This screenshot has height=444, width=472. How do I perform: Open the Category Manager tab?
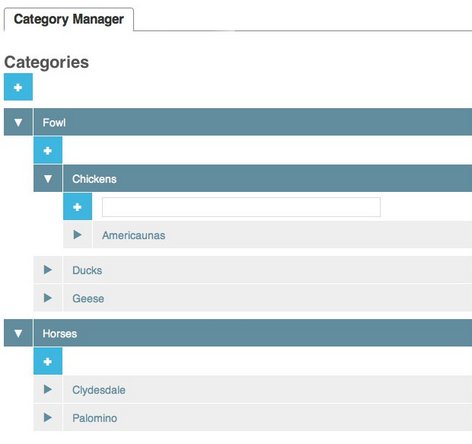69,19
